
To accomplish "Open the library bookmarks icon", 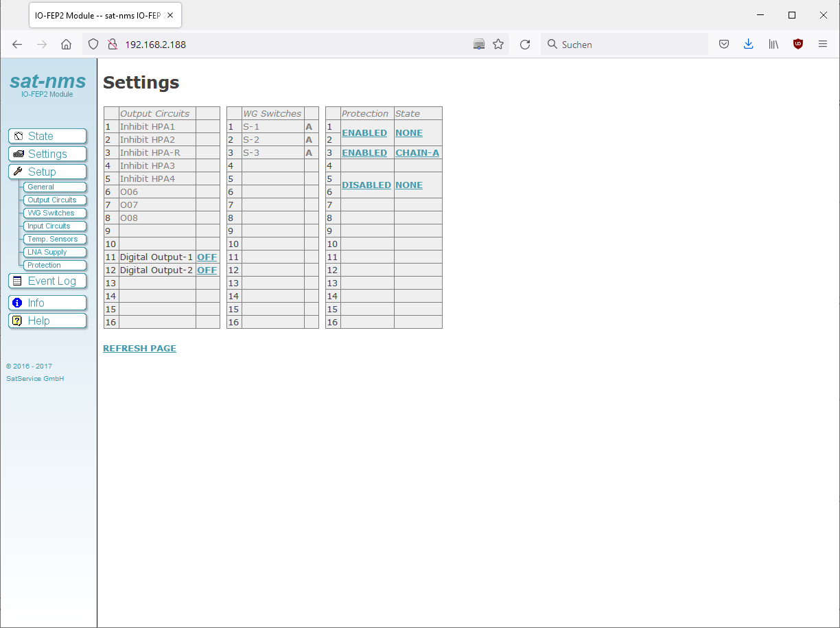I will point(773,45).
